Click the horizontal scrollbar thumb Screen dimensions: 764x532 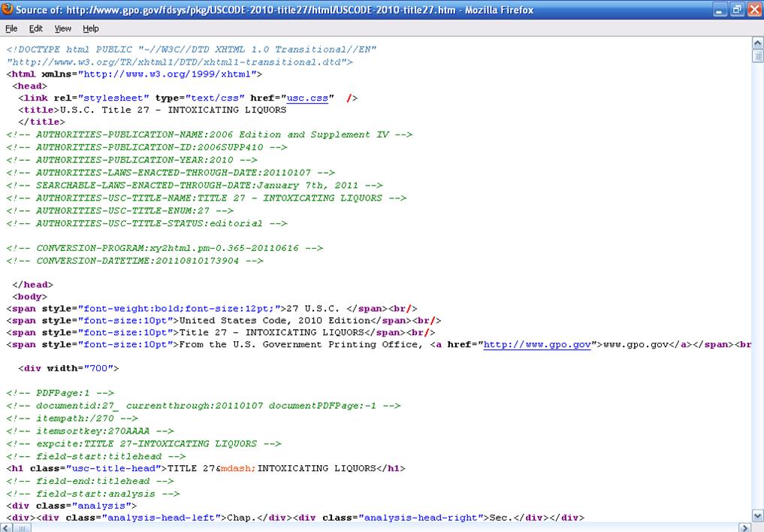[x=22, y=527]
